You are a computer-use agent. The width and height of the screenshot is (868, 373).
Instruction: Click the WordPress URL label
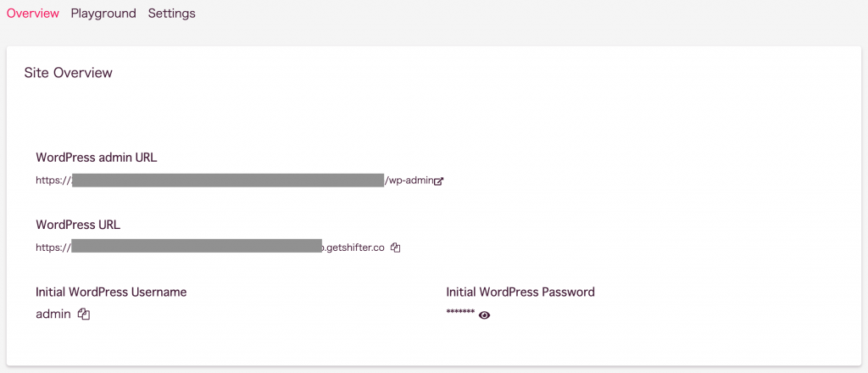tap(78, 225)
